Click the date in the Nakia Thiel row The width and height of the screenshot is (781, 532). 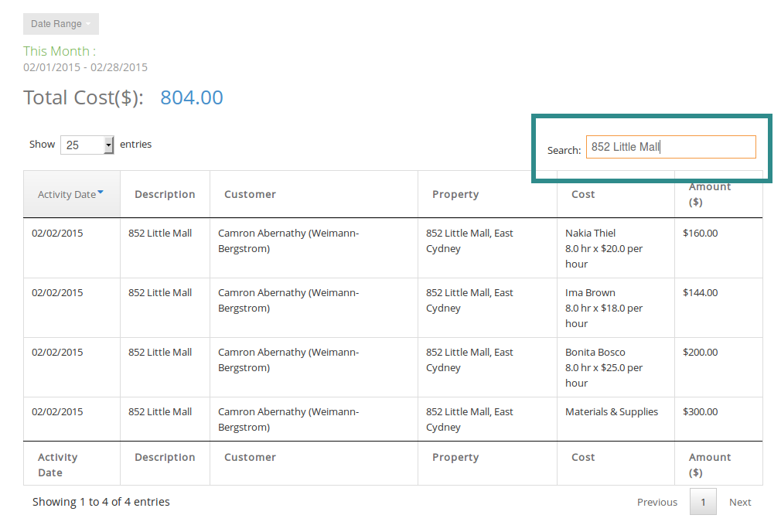point(57,233)
